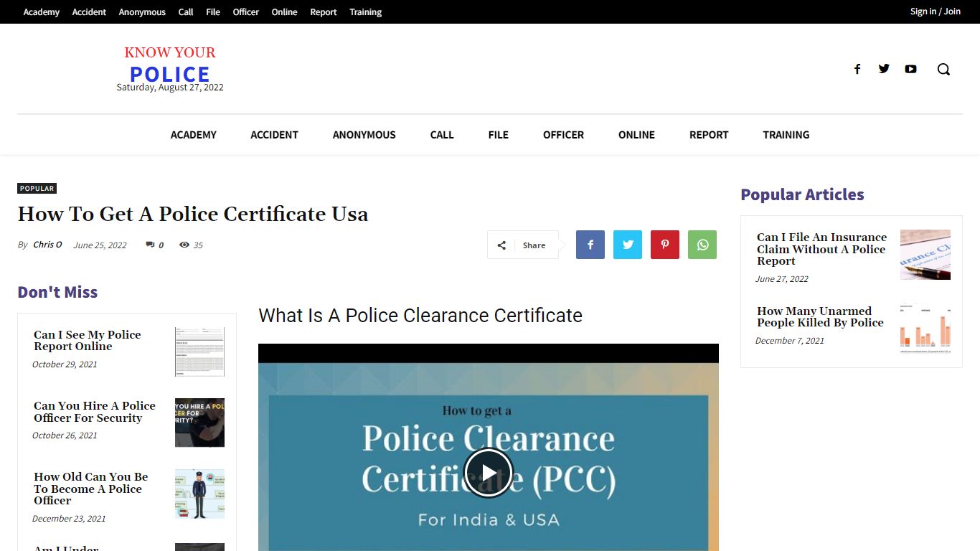Play the Police Clearance Certificate video
Viewport: 980px width, 551px height.
click(489, 472)
